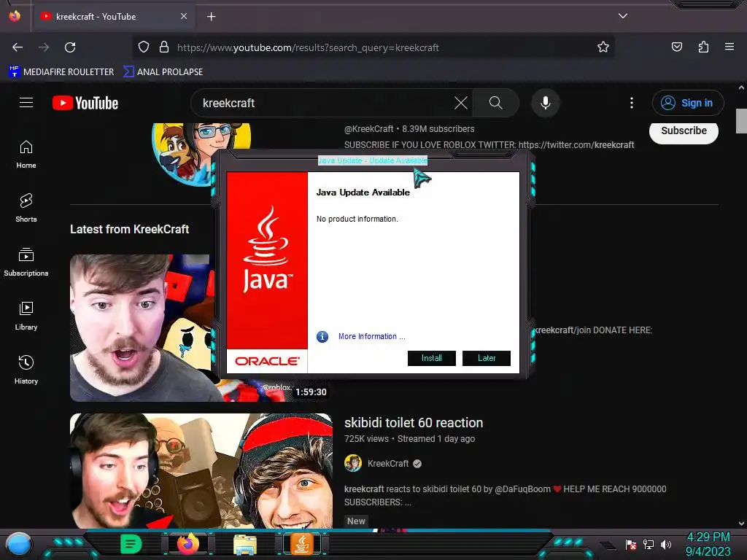Reload the page with the refresh icon

click(70, 47)
